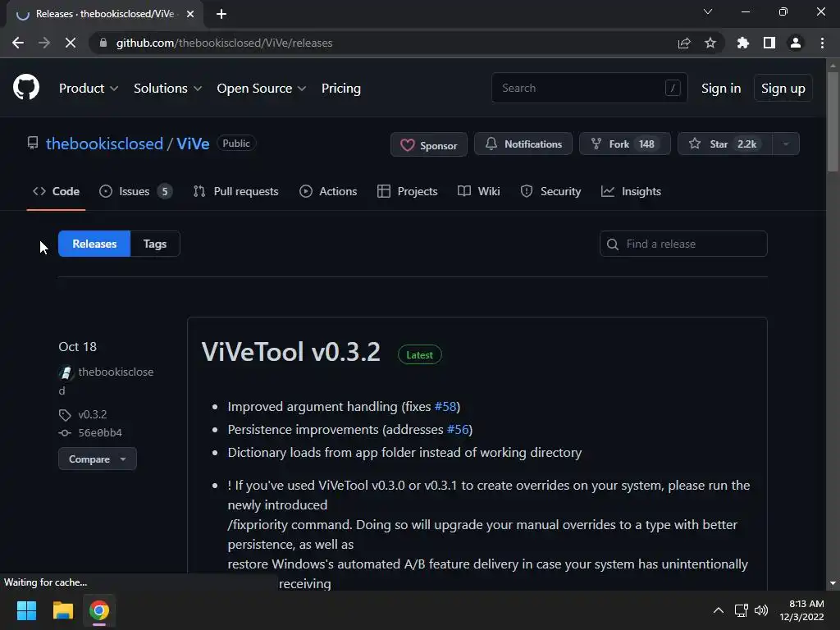Click the Notifications bell button
Image resolution: width=840 pixels, height=630 pixels.
tap(523, 144)
